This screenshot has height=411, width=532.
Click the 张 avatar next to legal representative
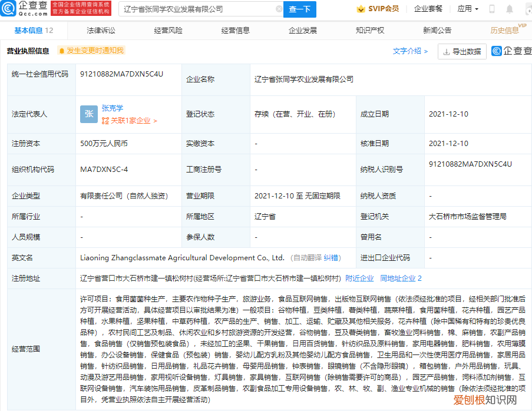tap(88, 114)
